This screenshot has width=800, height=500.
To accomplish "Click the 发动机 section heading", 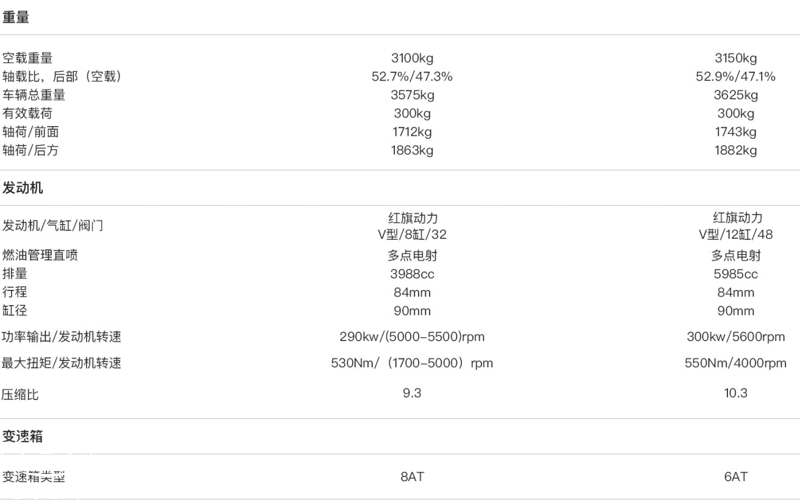I will pos(22,188).
